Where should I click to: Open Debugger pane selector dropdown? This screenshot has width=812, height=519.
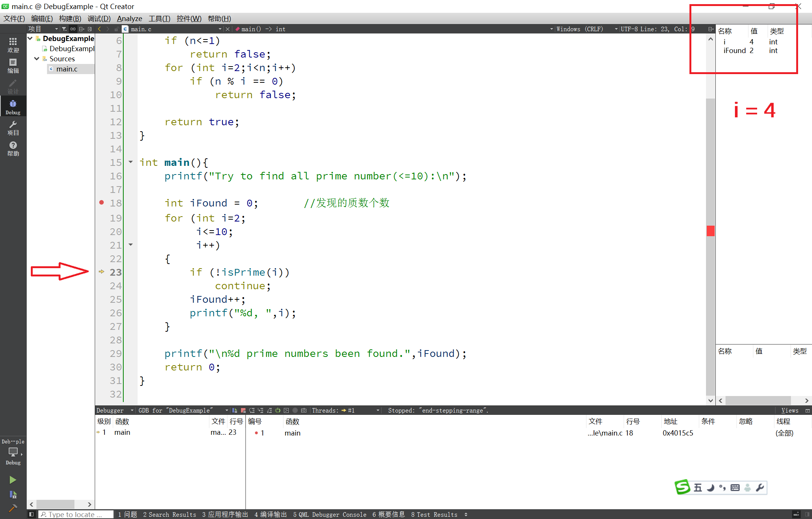[x=115, y=410]
